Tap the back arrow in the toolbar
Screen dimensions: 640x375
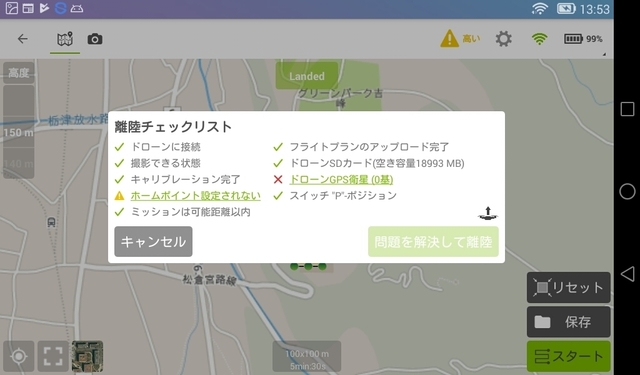[x=23, y=39]
